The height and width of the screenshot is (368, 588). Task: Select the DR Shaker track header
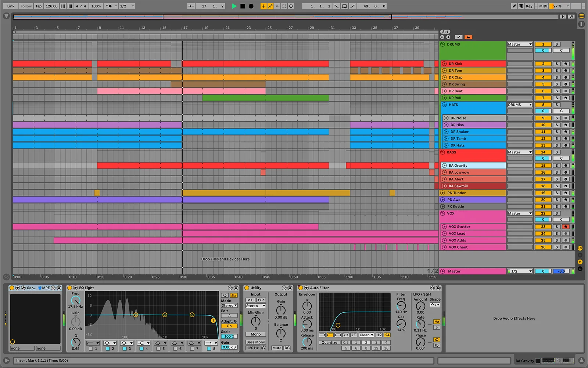[x=474, y=132]
